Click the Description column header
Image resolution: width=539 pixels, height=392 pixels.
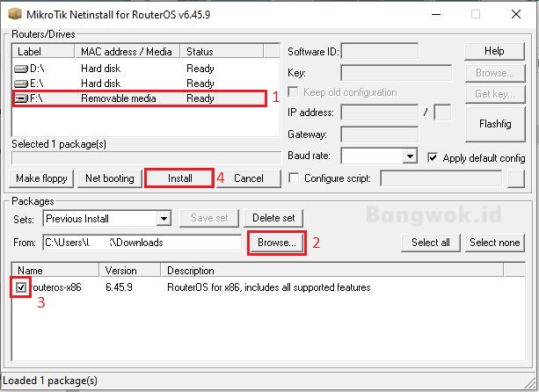click(332, 271)
